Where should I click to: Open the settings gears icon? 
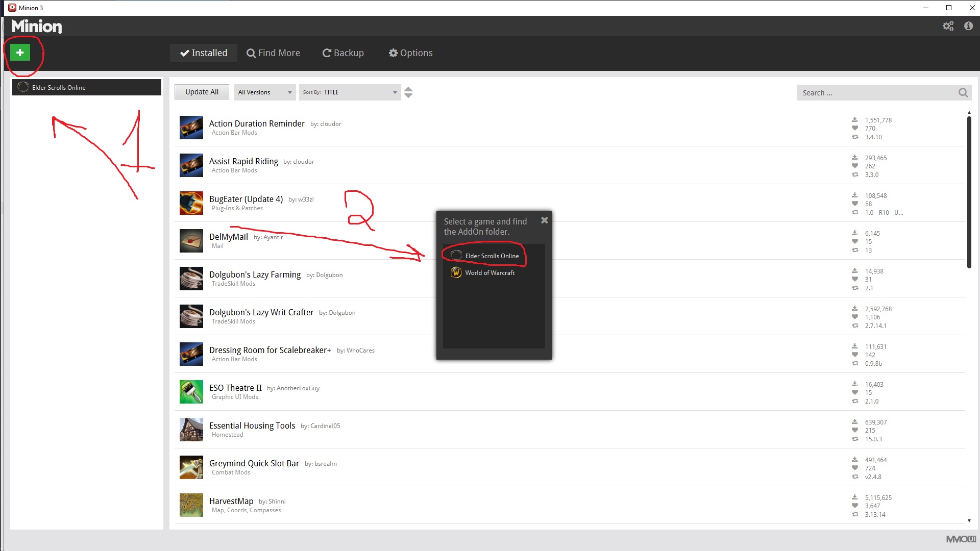[948, 26]
